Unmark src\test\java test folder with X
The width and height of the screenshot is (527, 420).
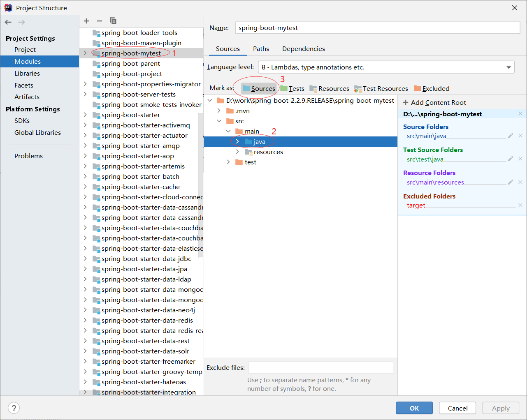tap(520, 159)
